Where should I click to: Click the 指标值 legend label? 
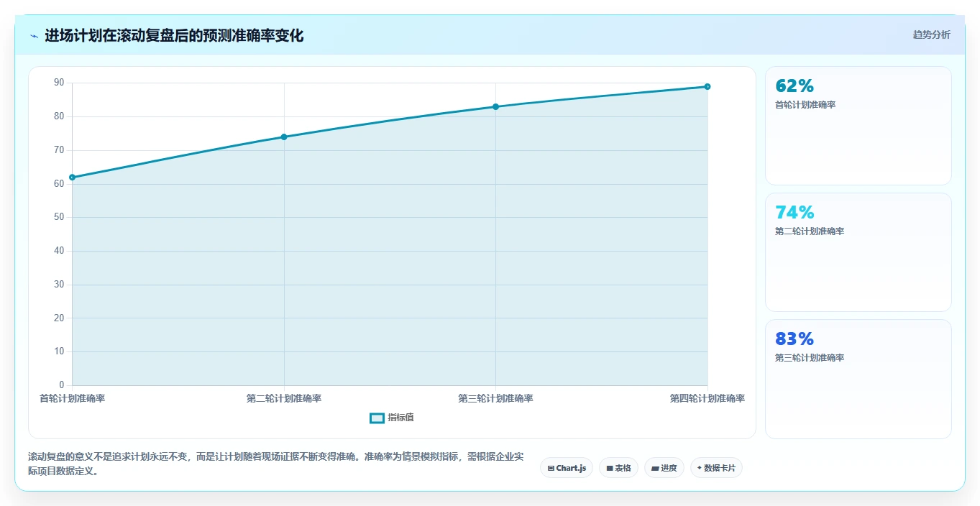(400, 418)
